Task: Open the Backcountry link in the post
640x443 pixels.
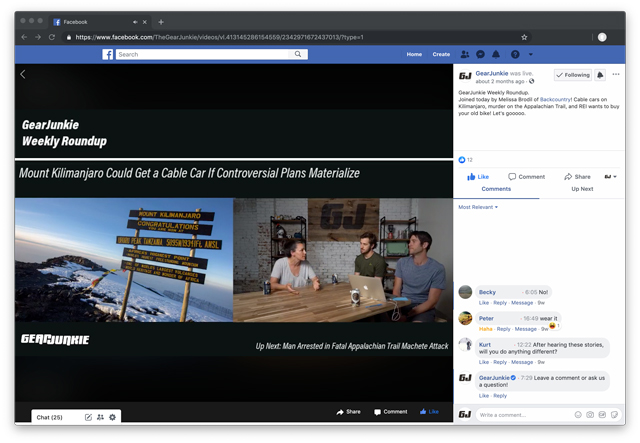Action: click(555, 99)
